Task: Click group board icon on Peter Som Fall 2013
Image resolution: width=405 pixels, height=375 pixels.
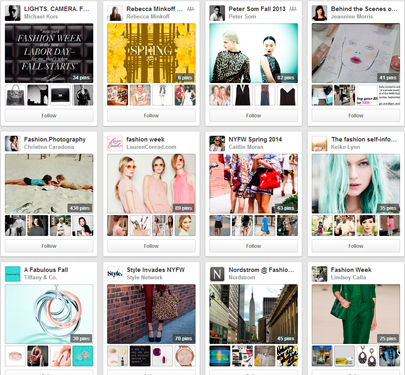Action: (x=293, y=9)
